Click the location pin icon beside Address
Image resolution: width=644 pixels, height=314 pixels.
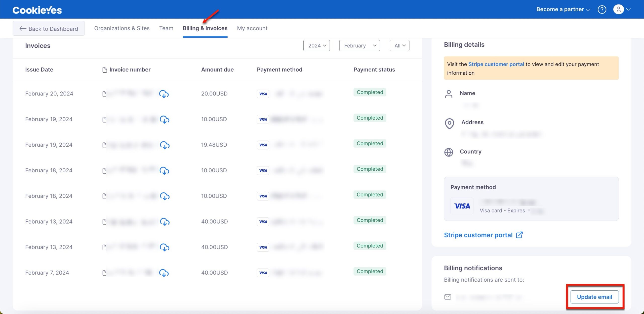coord(449,124)
